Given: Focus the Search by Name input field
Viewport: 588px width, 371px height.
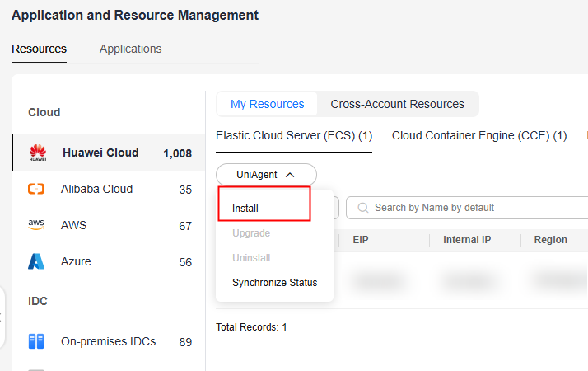Looking at the screenshot, I should (467, 208).
